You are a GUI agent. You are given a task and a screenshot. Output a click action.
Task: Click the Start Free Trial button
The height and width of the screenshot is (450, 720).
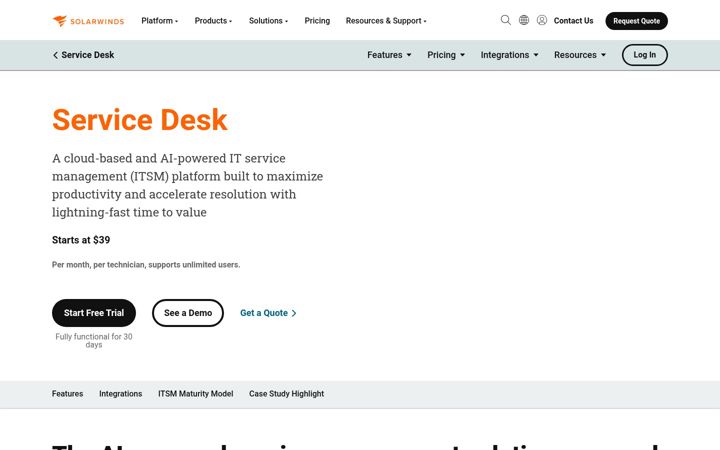pyautogui.click(x=94, y=313)
